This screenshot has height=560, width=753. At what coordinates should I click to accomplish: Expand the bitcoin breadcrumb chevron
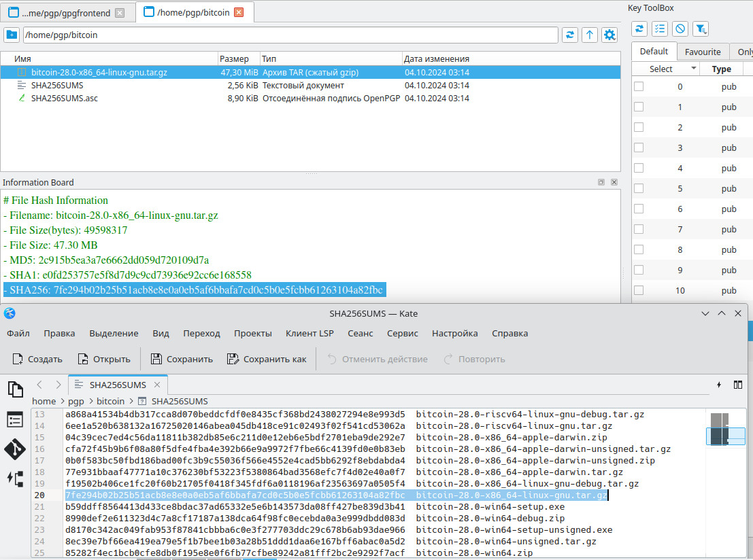pos(131,402)
